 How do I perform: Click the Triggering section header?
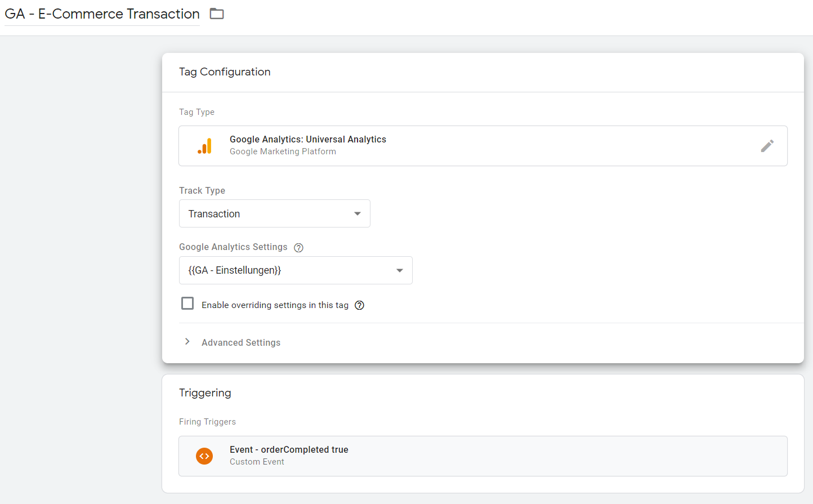click(205, 393)
